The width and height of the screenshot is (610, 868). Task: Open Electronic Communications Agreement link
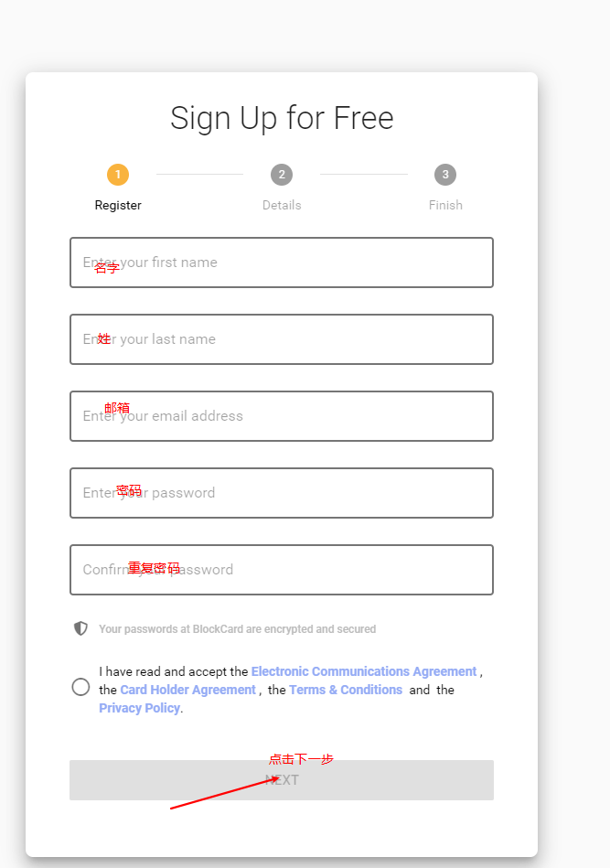(x=364, y=671)
